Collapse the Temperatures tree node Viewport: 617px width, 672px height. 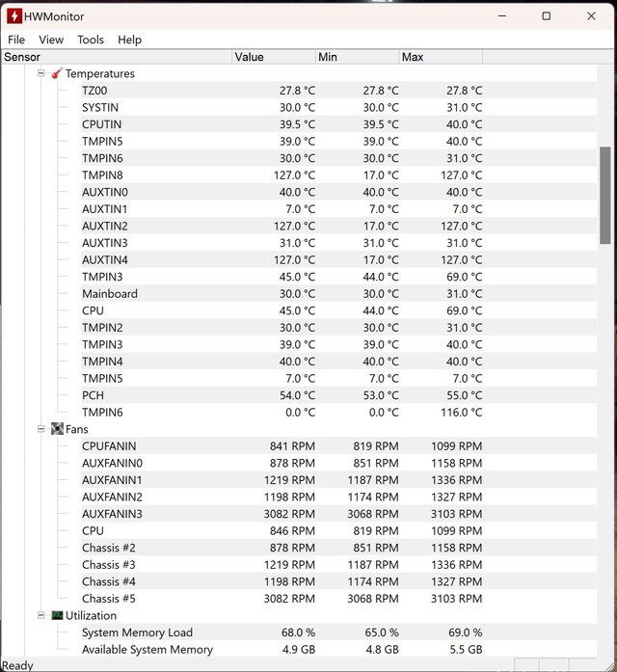[41, 73]
